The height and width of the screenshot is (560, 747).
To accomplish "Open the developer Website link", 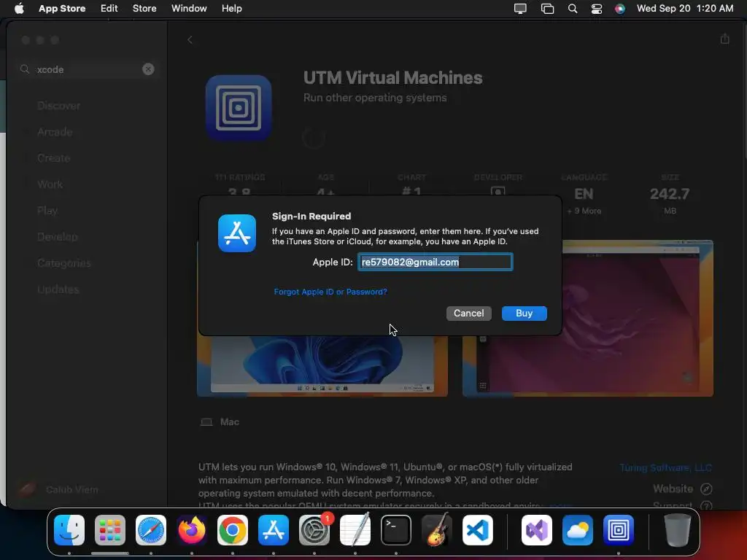I will pos(682,489).
